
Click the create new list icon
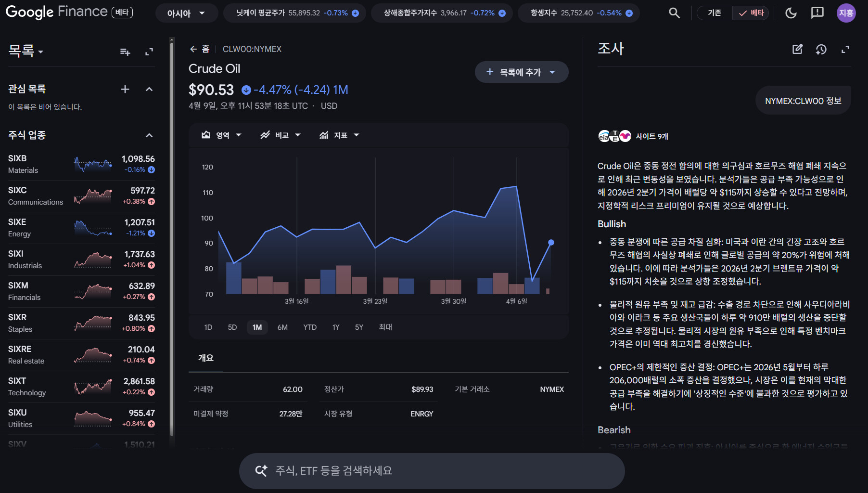pos(125,52)
